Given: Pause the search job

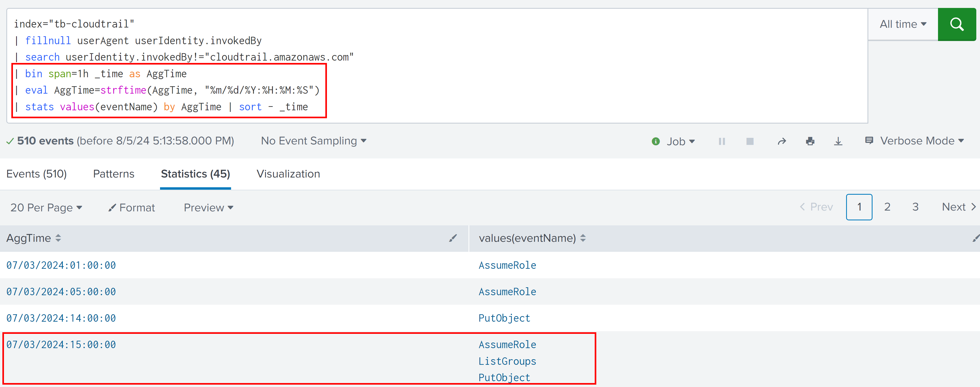Looking at the screenshot, I should tap(722, 141).
